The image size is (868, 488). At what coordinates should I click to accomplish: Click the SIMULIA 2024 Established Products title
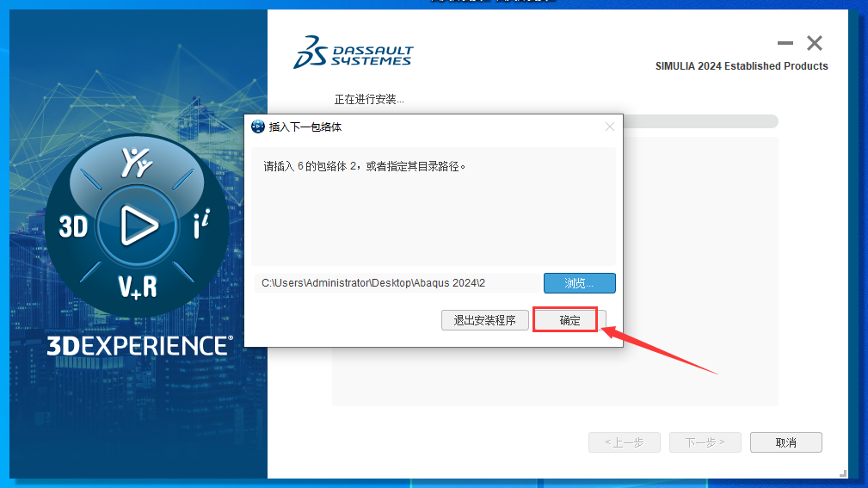click(742, 66)
